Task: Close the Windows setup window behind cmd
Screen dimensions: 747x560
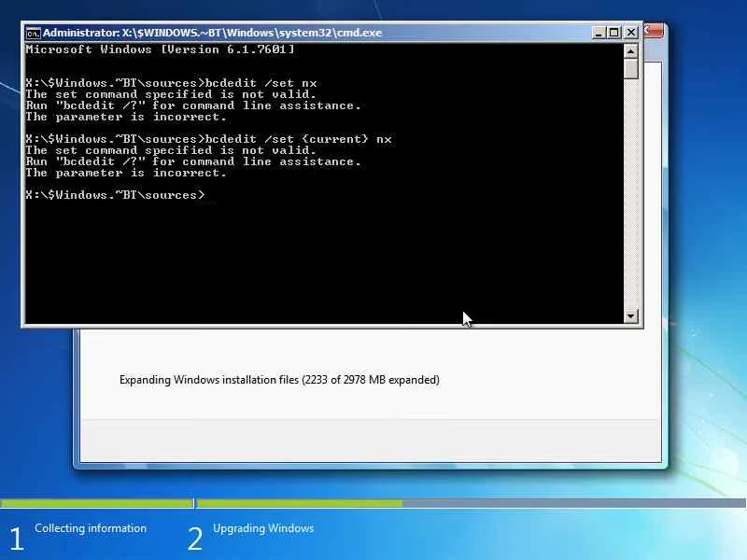Action: point(655,32)
